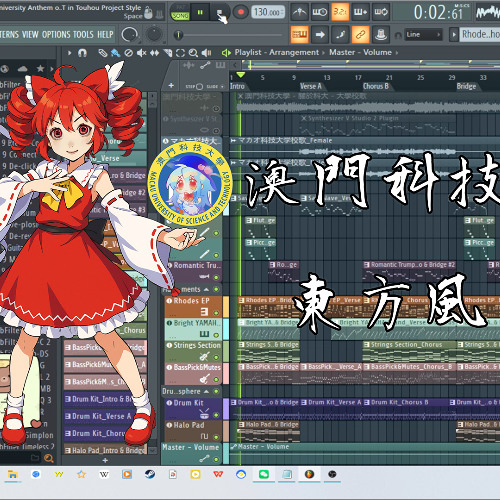The height and width of the screenshot is (500, 500).
Task: Click the 130.000 tempo field
Action: tap(268, 12)
